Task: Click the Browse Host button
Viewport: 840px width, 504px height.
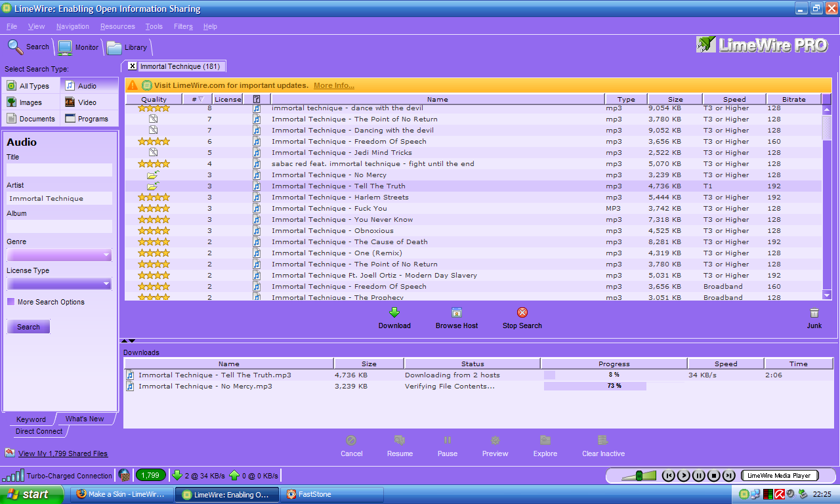Action: 457,318
